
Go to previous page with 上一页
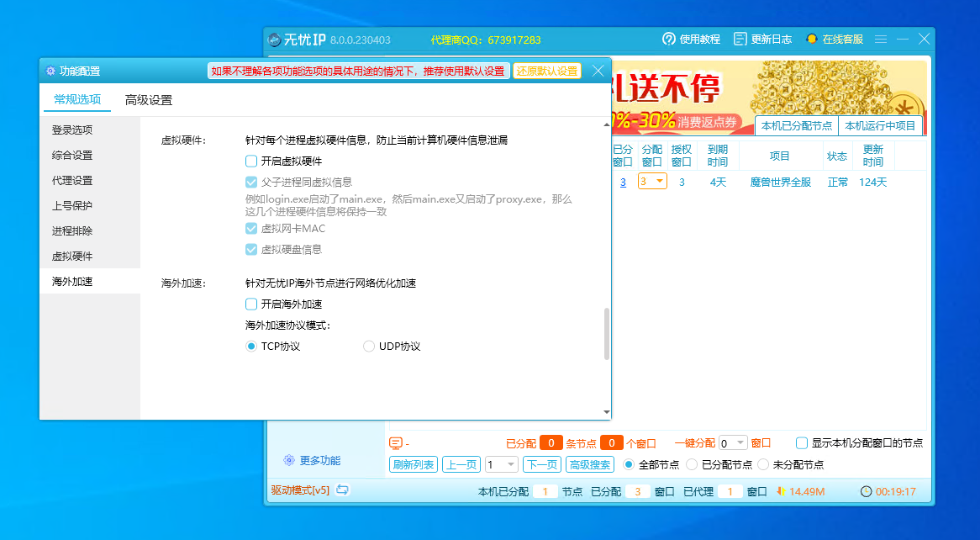(x=461, y=464)
